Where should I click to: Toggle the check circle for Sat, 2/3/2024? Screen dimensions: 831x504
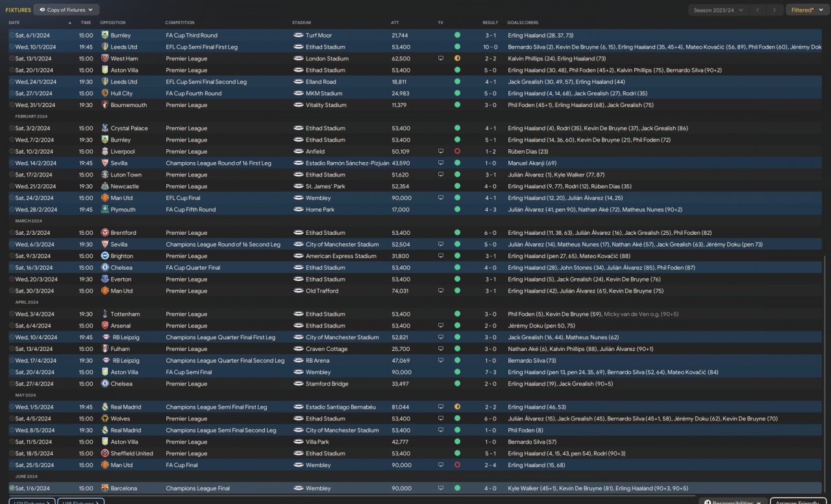[12, 233]
